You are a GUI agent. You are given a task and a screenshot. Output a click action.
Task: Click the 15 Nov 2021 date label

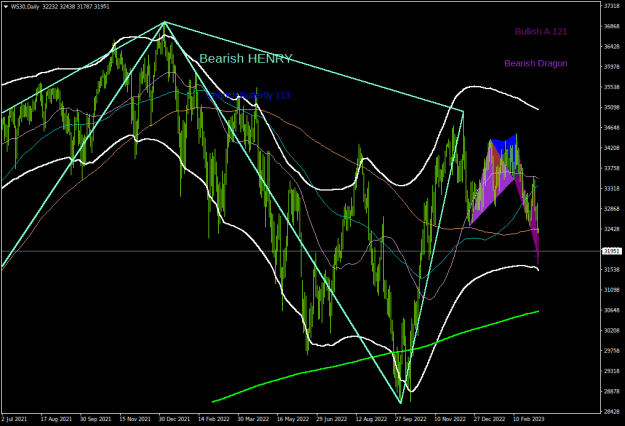pos(135,419)
